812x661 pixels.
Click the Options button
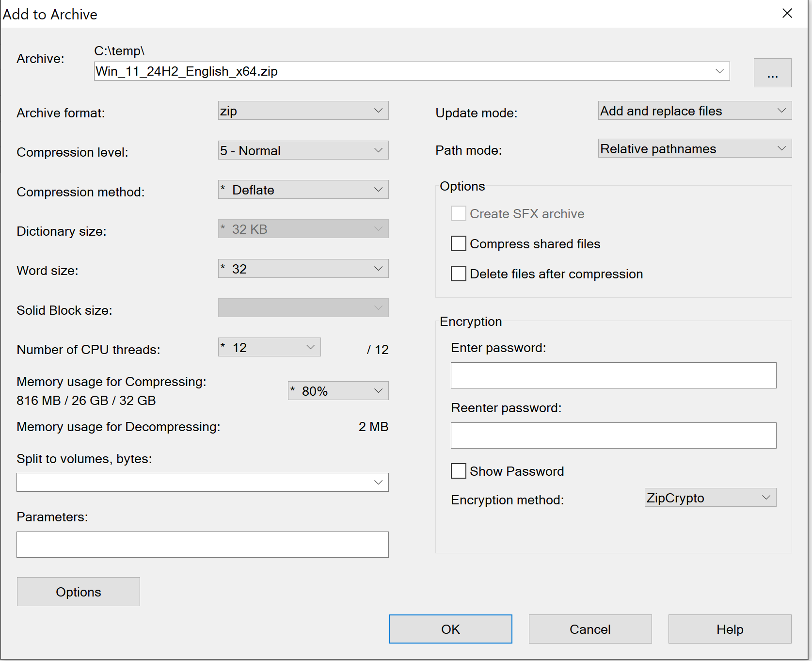click(x=78, y=592)
